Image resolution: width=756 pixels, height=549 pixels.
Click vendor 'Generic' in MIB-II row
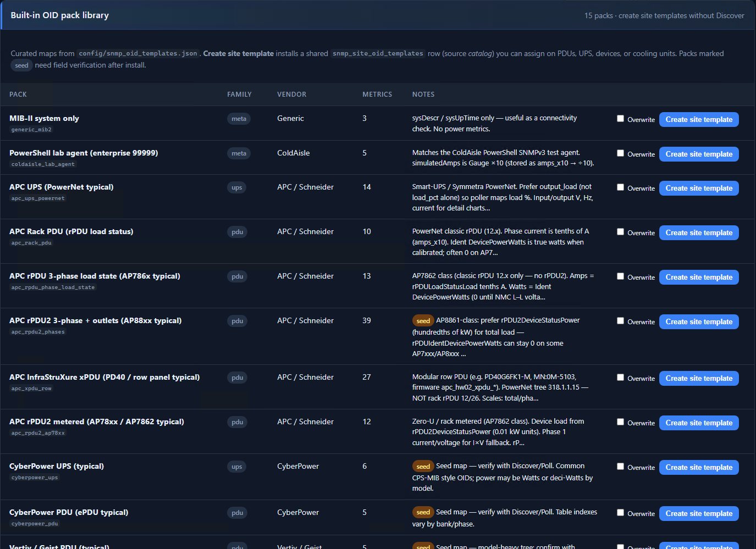point(290,118)
